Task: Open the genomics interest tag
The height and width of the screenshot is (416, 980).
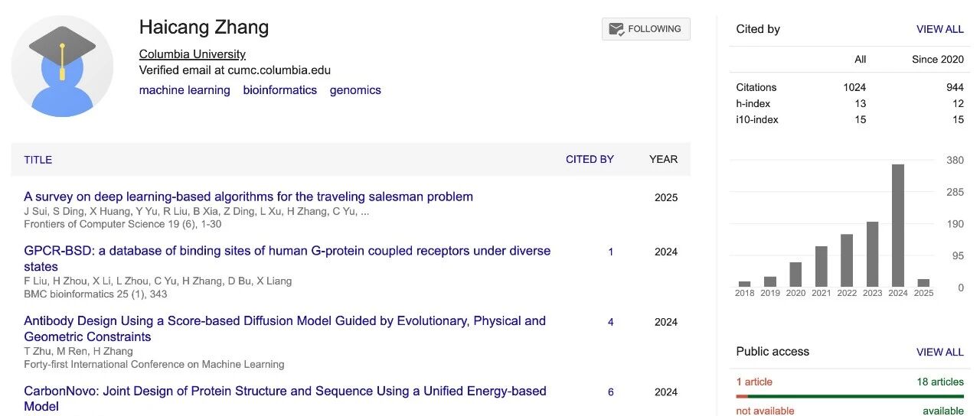Action: click(x=355, y=90)
